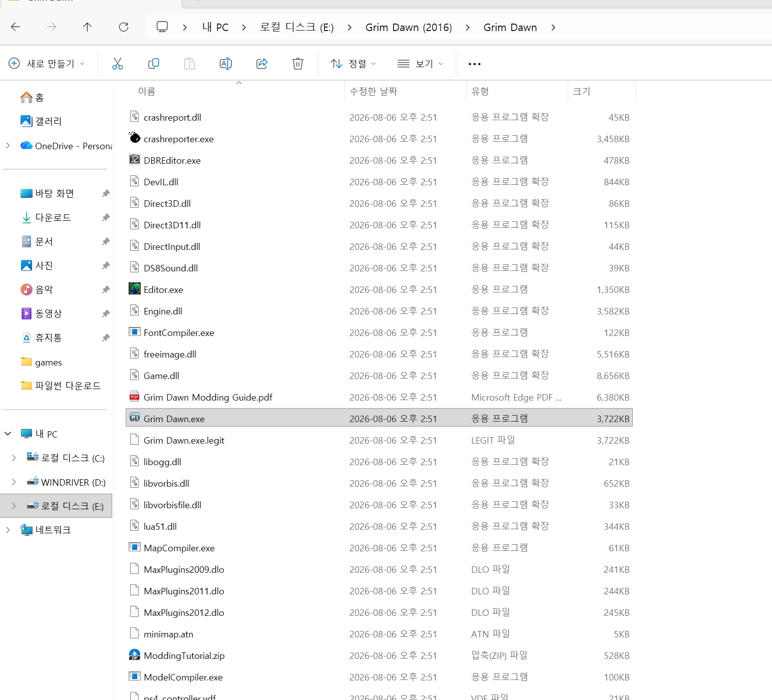This screenshot has width=772, height=700.
Task: Open the more options ellipsis menu
Action: (x=475, y=64)
